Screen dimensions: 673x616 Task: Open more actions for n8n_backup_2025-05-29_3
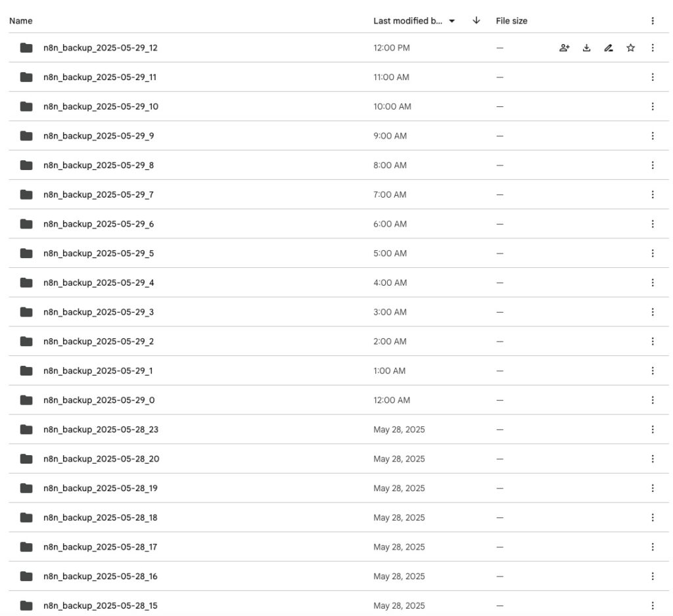[653, 313]
